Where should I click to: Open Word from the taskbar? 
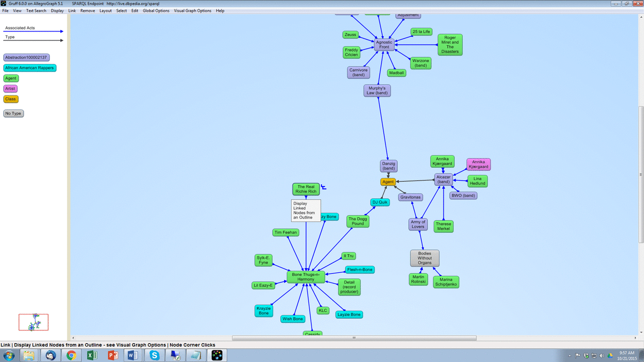click(x=134, y=355)
